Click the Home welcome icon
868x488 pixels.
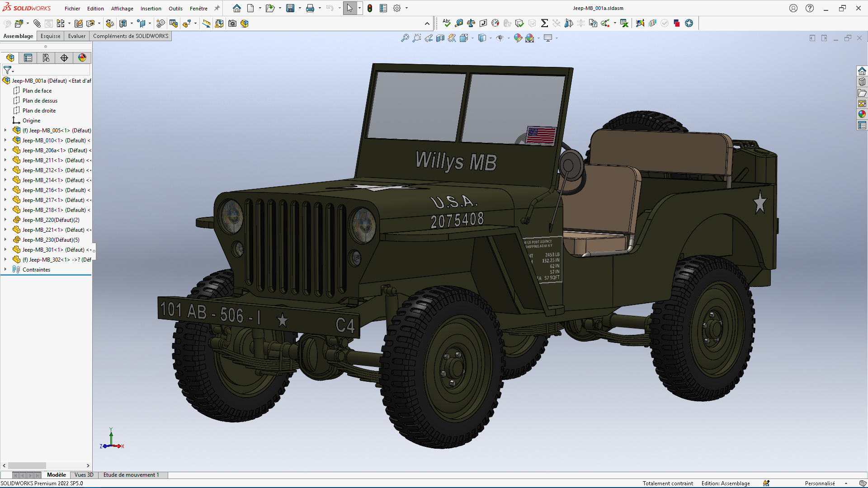point(237,8)
